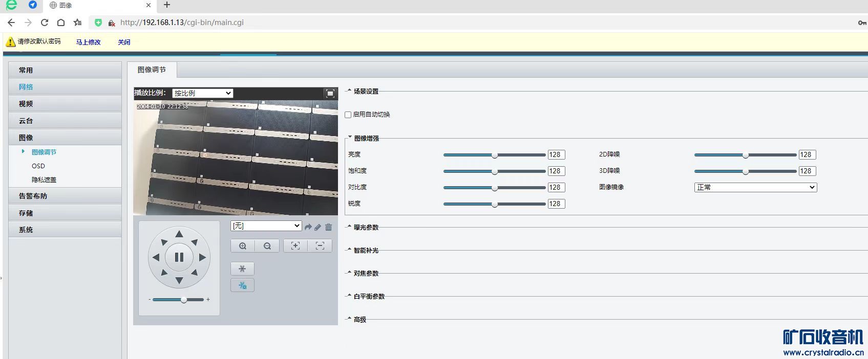Select OSD under the 图像 menu
Viewport: 868px width, 359px height.
pos(38,166)
